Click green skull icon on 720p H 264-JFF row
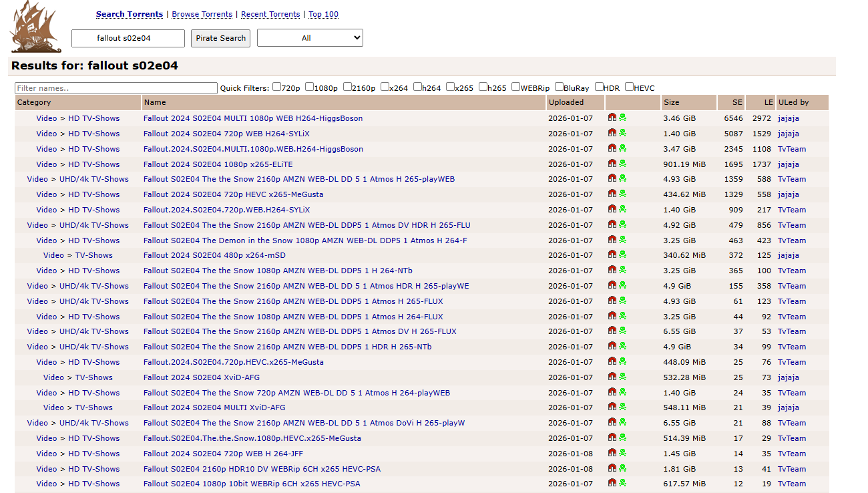Image resolution: width=868 pixels, height=493 pixels. click(x=622, y=453)
